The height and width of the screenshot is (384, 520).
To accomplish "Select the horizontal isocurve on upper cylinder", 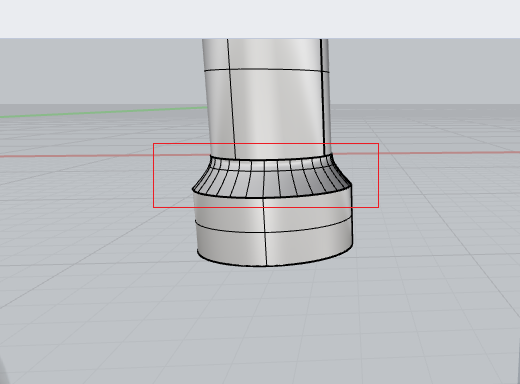I will 267,69.
